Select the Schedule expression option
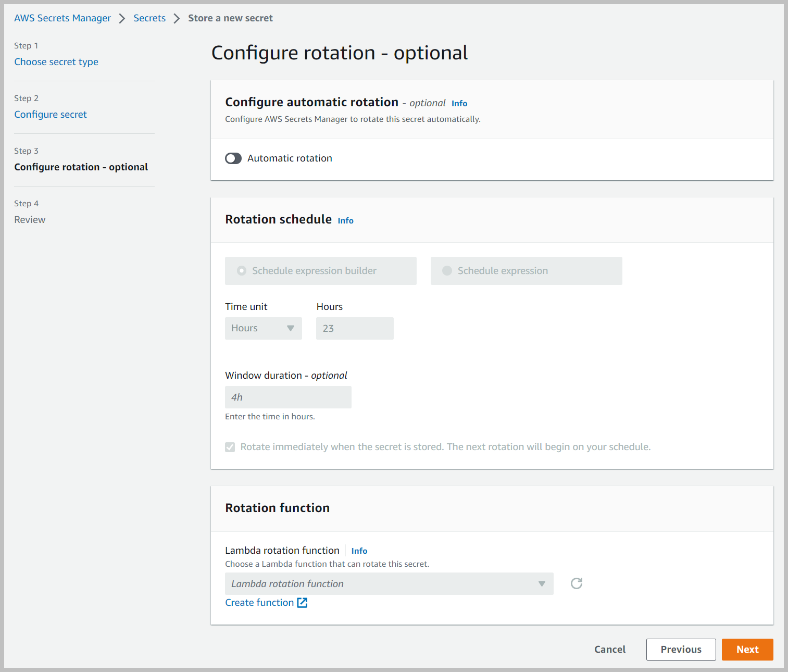This screenshot has height=672, width=788. [447, 270]
